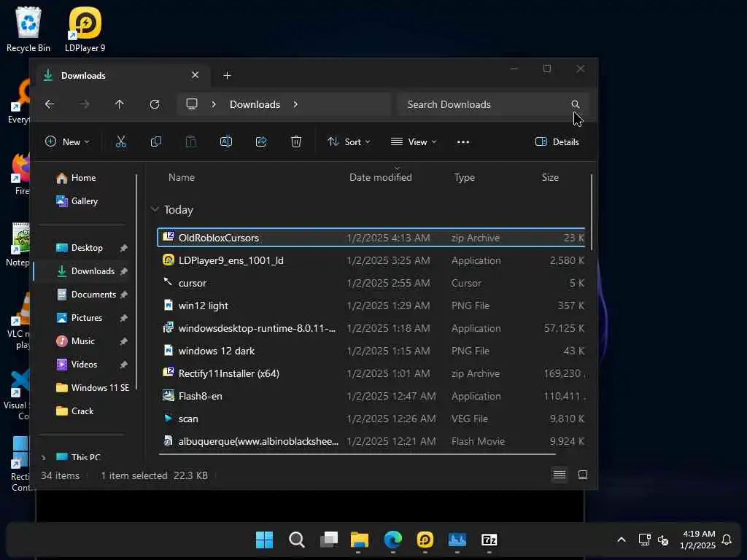Sort by Type column header

click(x=465, y=177)
